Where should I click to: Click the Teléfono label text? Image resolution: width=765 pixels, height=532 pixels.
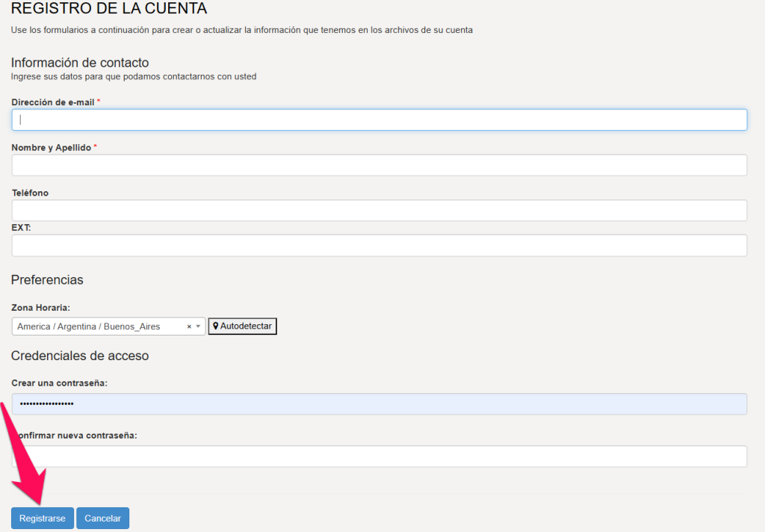coord(30,193)
